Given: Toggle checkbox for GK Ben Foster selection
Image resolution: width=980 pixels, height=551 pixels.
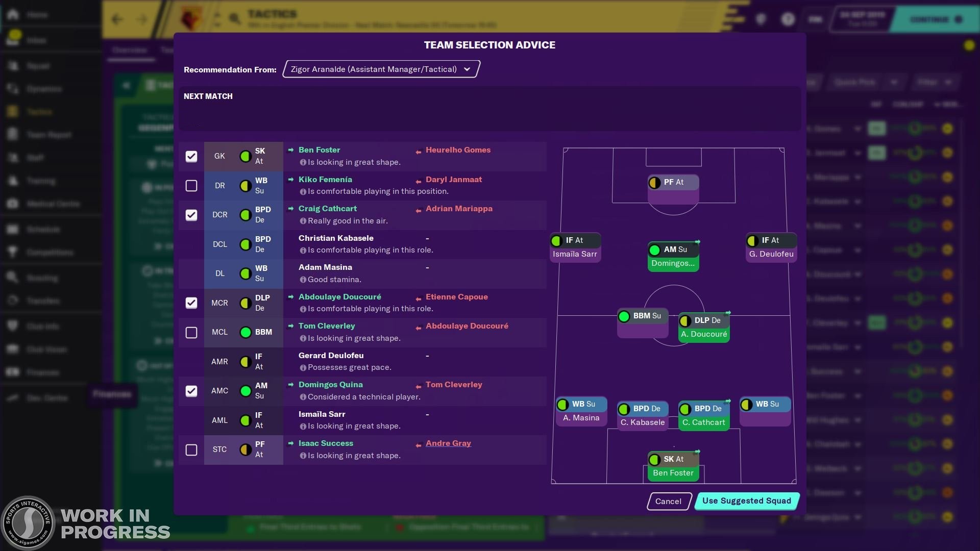Looking at the screenshot, I should [191, 156].
